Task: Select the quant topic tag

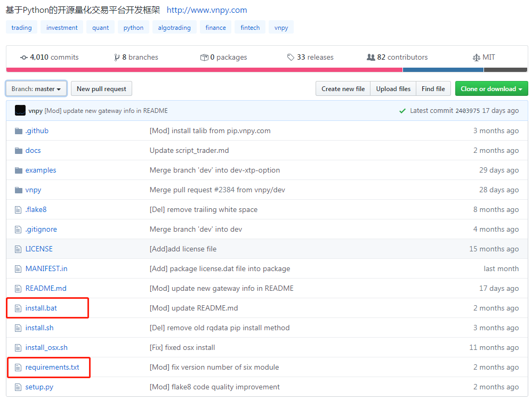Action: [100, 28]
